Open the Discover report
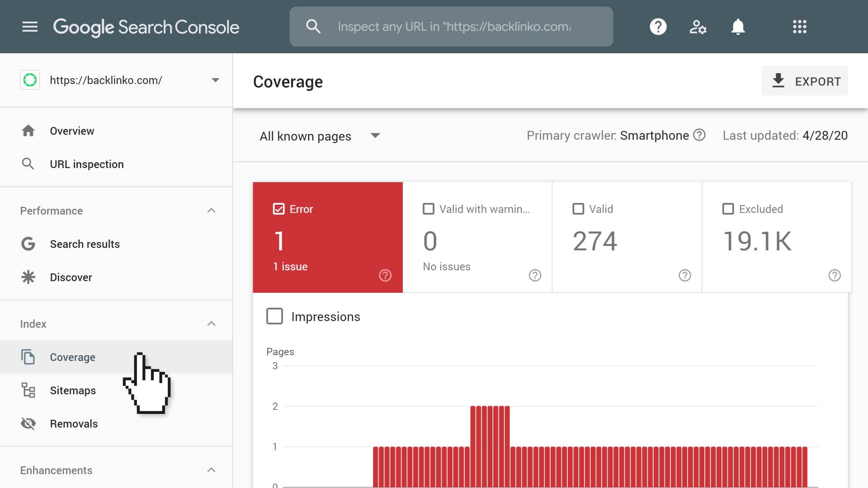Image resolution: width=868 pixels, height=488 pixels. click(x=116, y=277)
